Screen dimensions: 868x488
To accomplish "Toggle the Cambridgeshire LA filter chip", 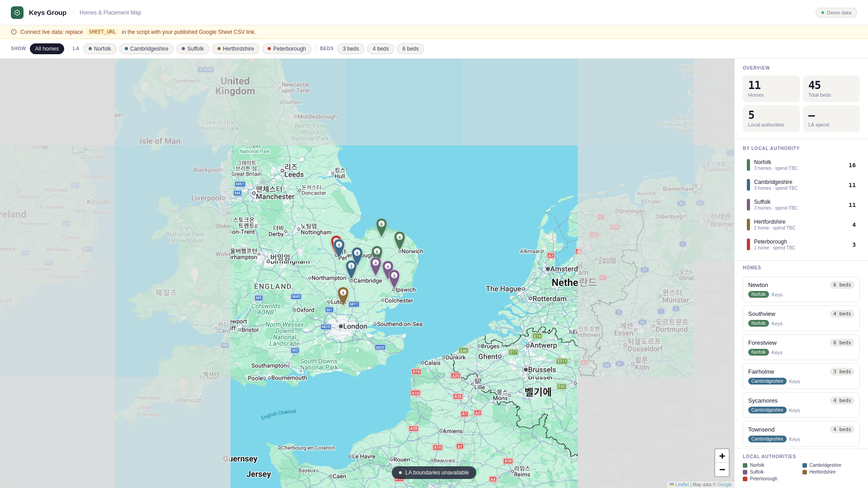I will tap(146, 49).
